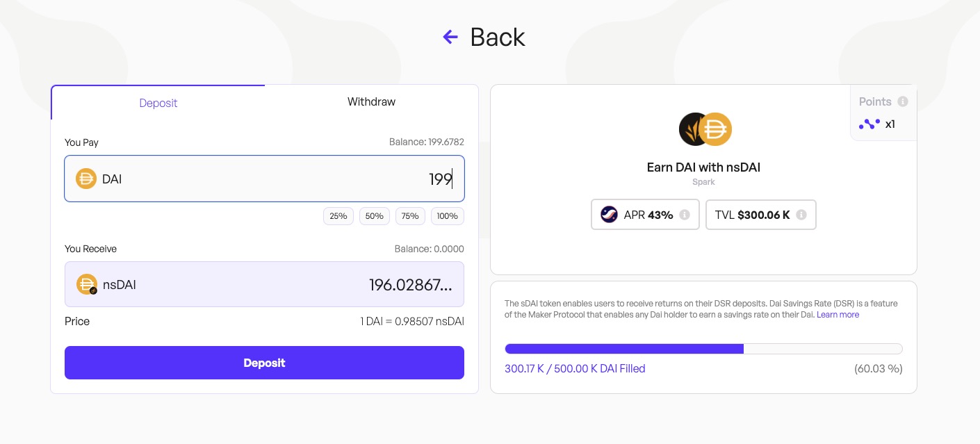The width and height of the screenshot is (980, 444).
Task: Click the purple points multiplier icon
Action: click(x=869, y=124)
